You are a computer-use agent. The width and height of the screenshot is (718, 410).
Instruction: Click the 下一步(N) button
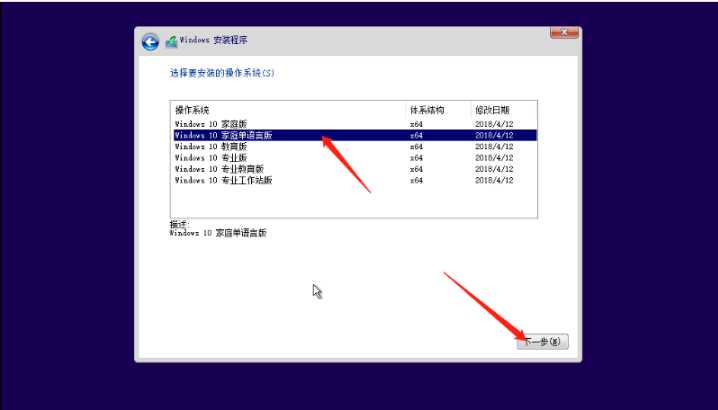(543, 342)
